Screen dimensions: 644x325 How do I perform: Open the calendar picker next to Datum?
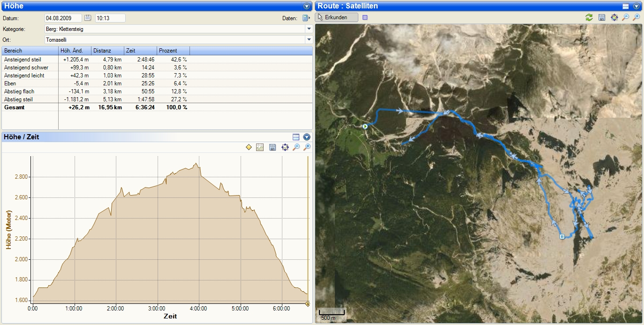87,18
